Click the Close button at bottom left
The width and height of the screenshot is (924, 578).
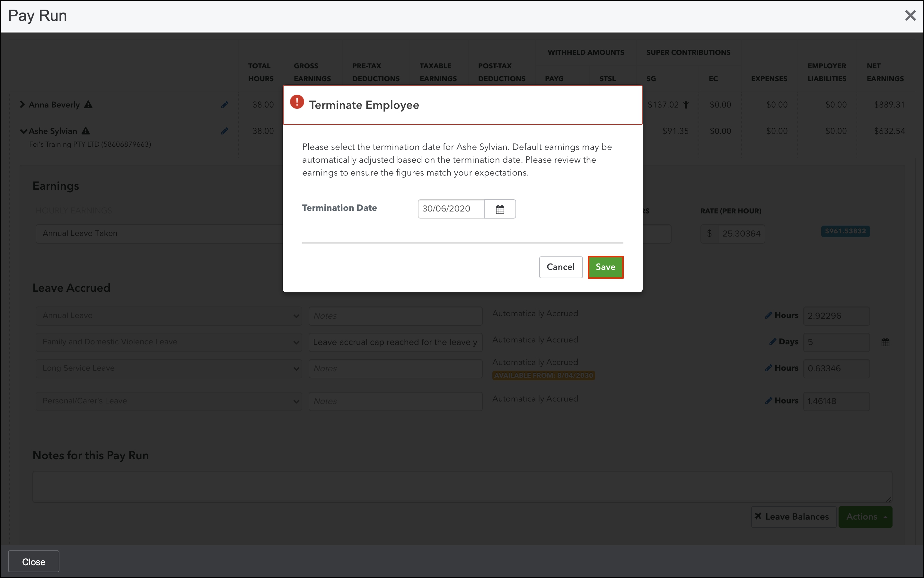[34, 562]
